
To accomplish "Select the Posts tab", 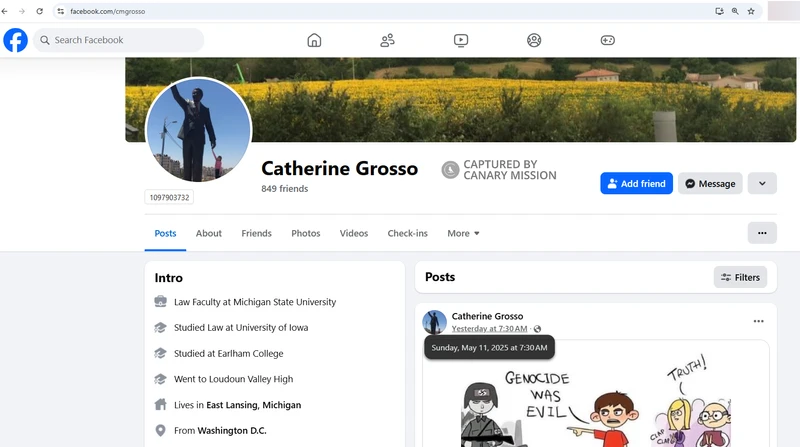I will click(x=165, y=233).
